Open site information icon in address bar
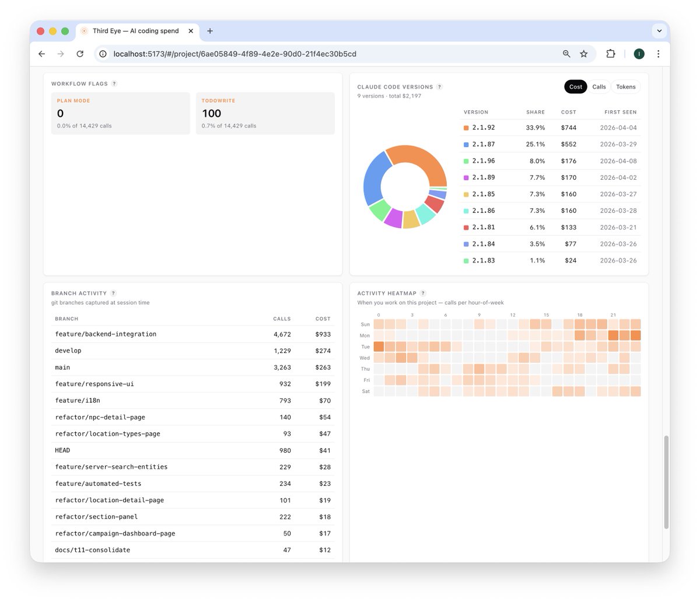Viewport: 700px width, 602px height. point(103,54)
